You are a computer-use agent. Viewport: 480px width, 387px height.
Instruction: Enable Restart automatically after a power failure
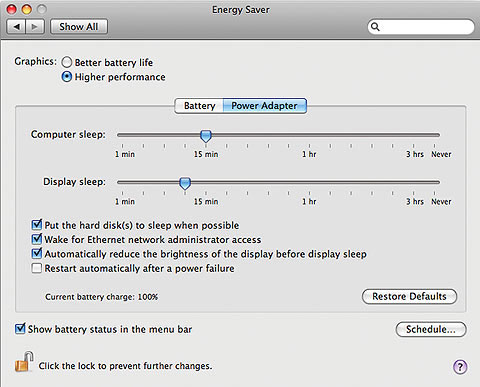pos(37,268)
